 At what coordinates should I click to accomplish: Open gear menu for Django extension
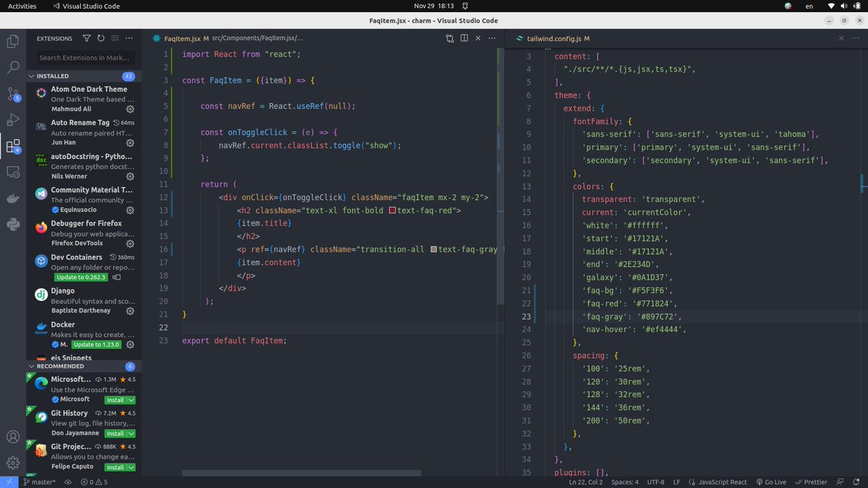130,311
